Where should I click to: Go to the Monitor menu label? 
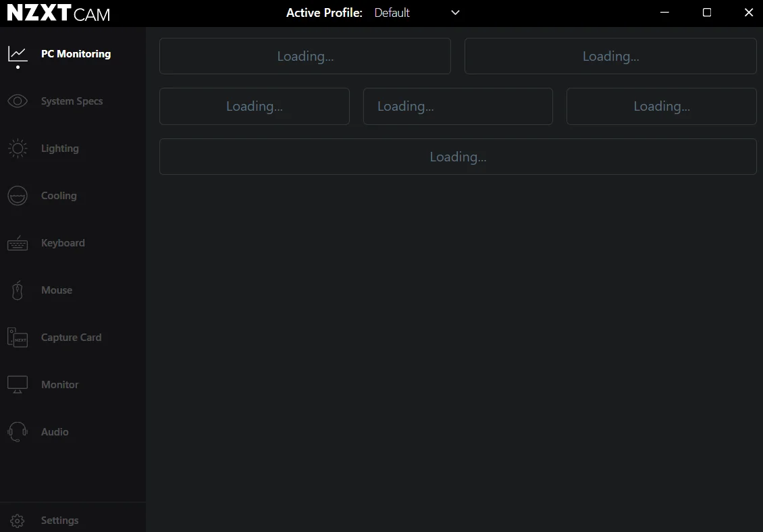tap(59, 385)
